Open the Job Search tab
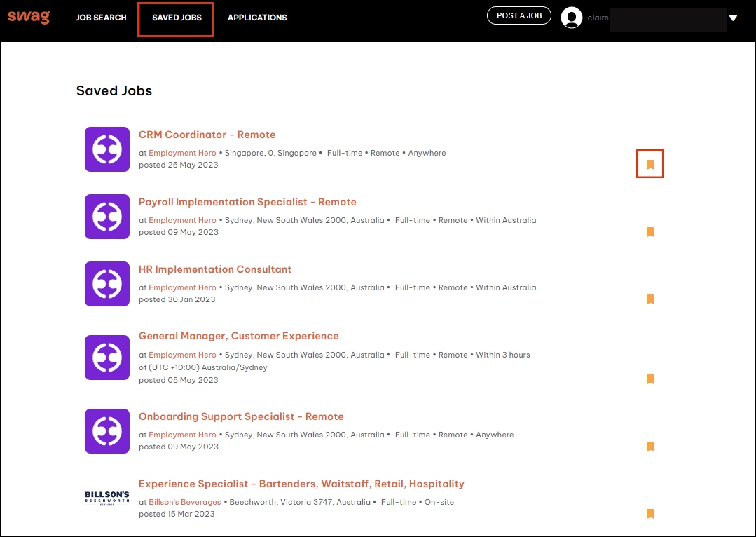The image size is (756, 537). 102,18
